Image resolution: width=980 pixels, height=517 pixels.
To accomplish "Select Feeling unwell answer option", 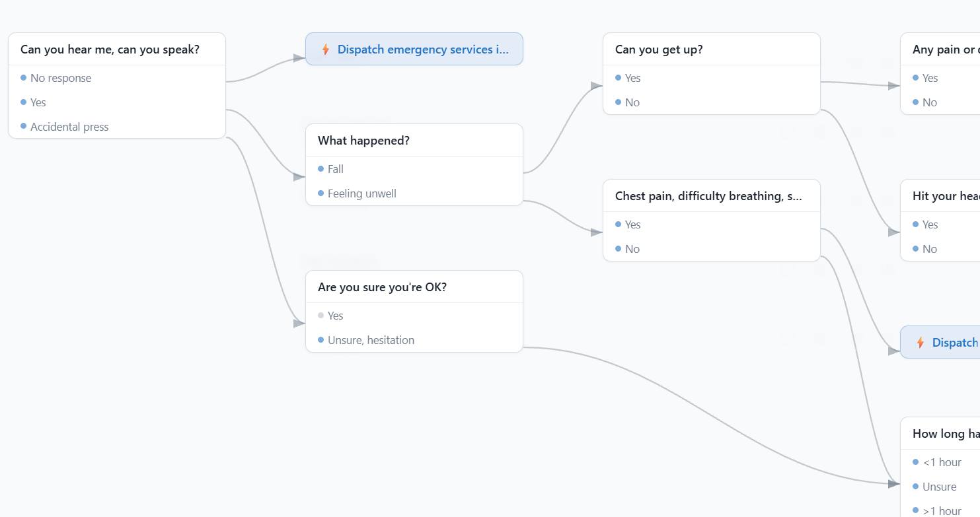I will point(414,193).
